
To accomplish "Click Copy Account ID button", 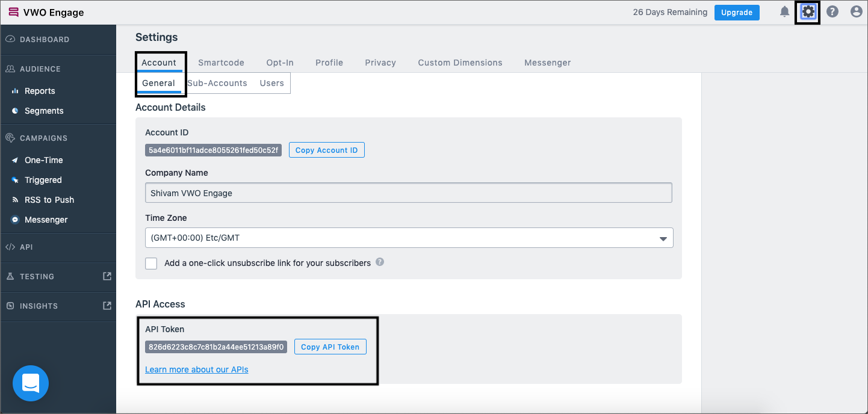I will pyautogui.click(x=327, y=150).
